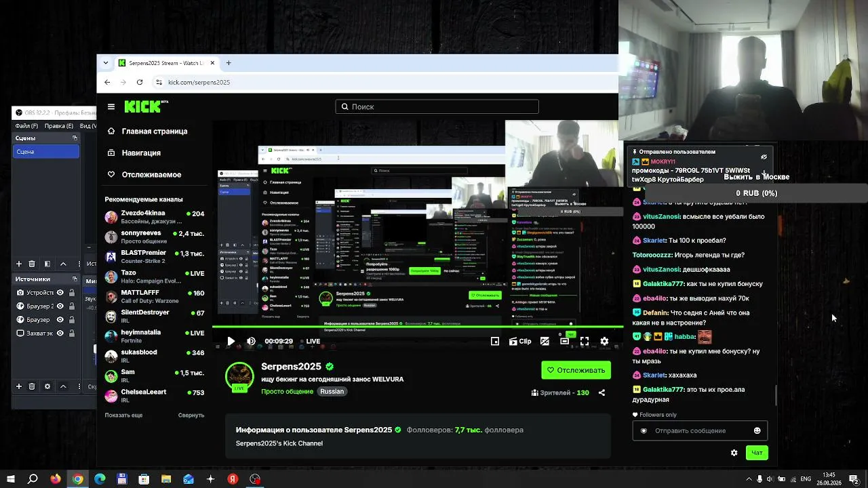Open Yandex Browser from the taskbar
Viewport: 868px width, 488px height.
tap(233, 479)
